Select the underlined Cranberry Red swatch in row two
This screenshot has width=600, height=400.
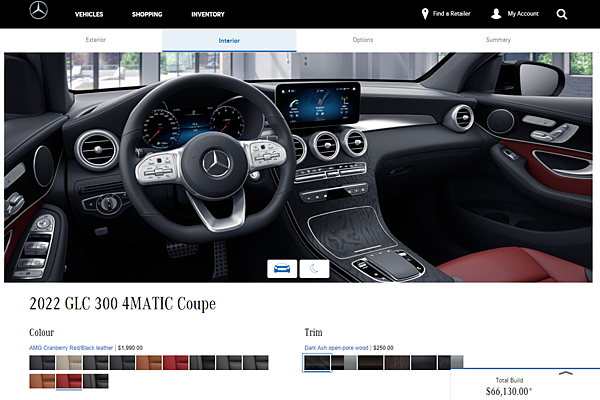[x=69, y=381]
